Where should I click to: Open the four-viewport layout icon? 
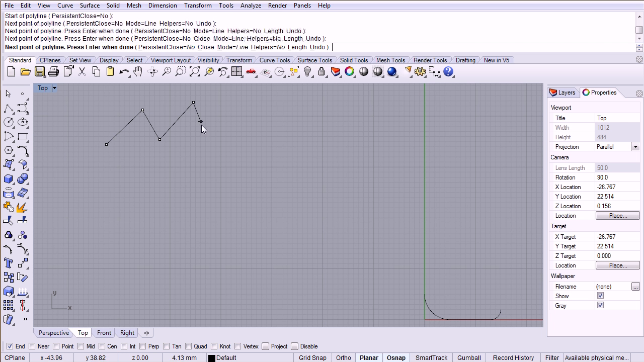[236, 72]
